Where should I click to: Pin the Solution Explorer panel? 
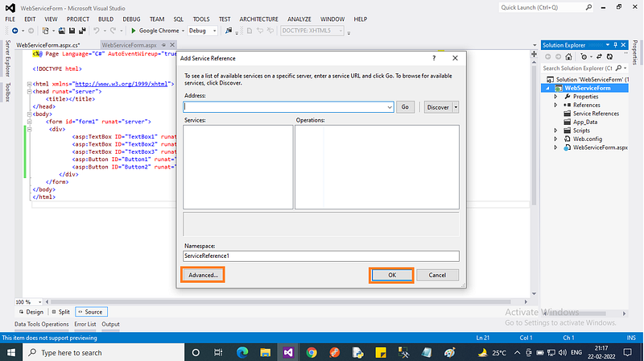(615, 45)
